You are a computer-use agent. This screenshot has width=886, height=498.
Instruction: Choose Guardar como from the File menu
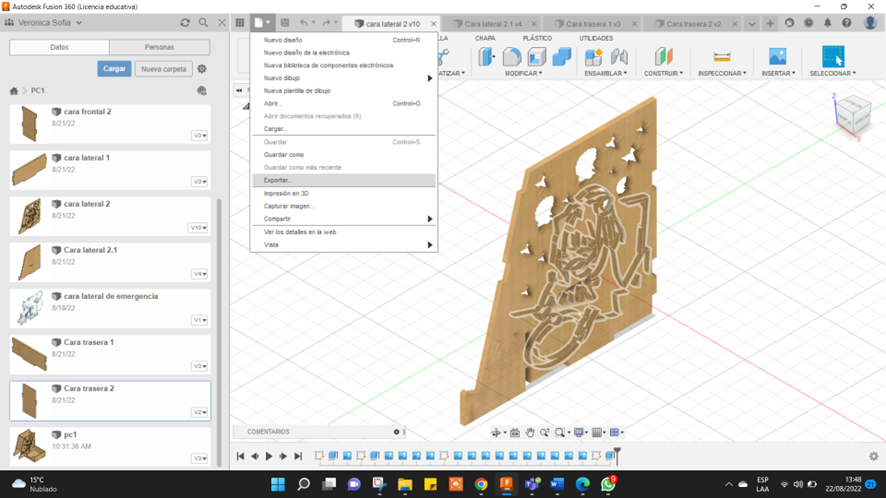point(344,155)
